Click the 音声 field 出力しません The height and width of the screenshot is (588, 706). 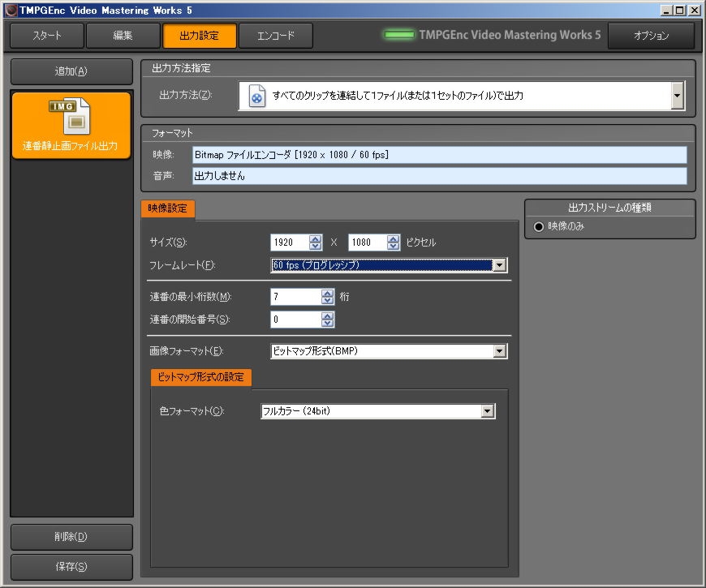tap(440, 175)
